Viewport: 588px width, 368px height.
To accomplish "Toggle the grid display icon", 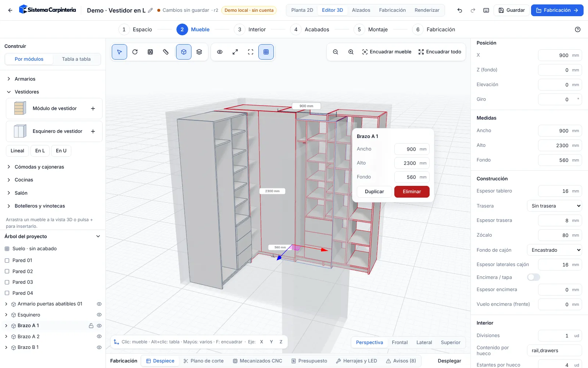I will (x=266, y=52).
